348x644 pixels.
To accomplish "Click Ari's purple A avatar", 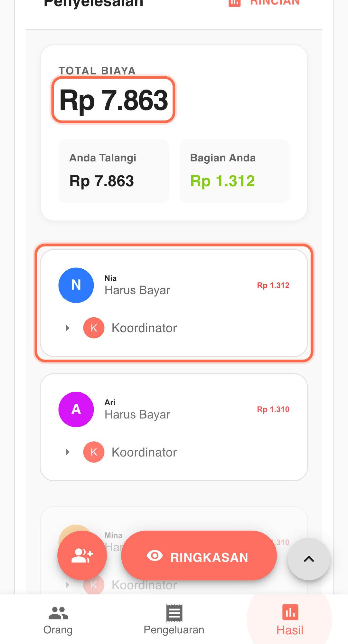I will click(x=76, y=409).
